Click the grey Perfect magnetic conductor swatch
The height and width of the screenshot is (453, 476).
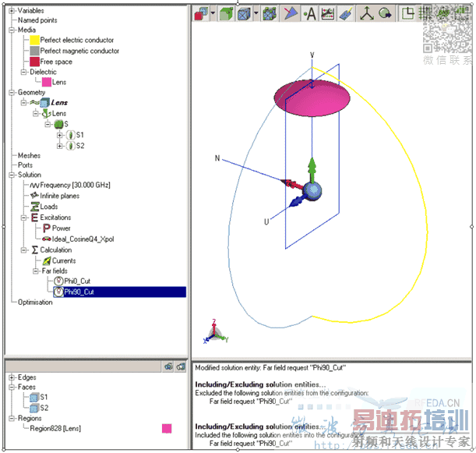34,51
